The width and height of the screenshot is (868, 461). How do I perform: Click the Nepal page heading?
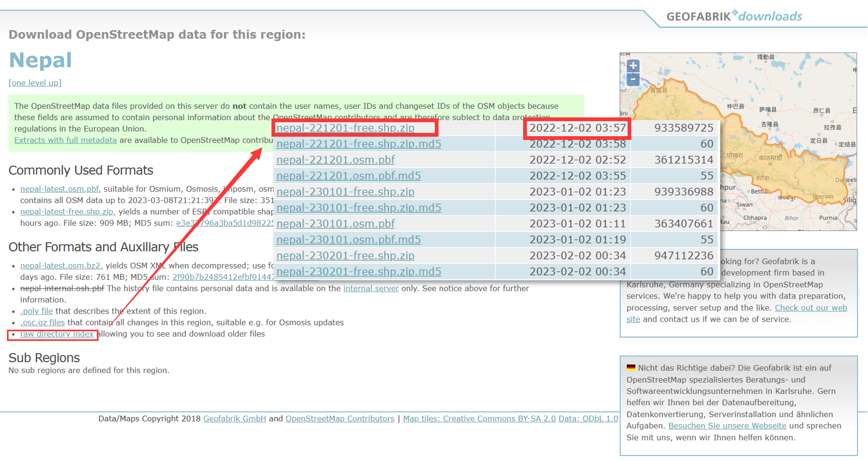pos(41,60)
